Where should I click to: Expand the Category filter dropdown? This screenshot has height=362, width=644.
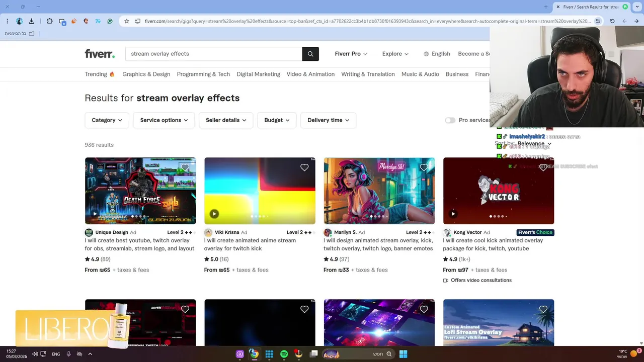pos(107,120)
